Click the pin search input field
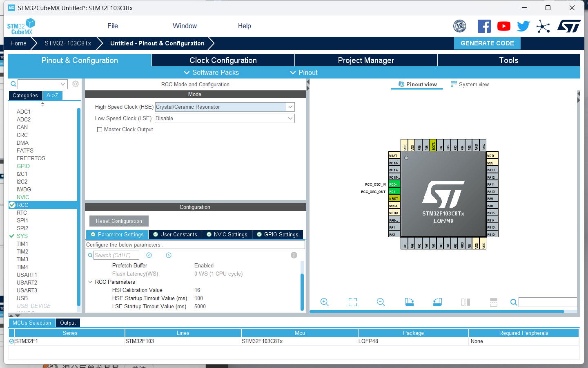This screenshot has width=588, height=368. 548,302
